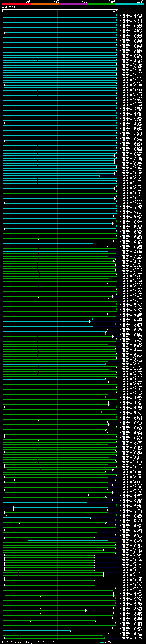Open UniRef100_Q24389 hit
The width and height of the screenshot is (146, 644).
click(131, 249)
